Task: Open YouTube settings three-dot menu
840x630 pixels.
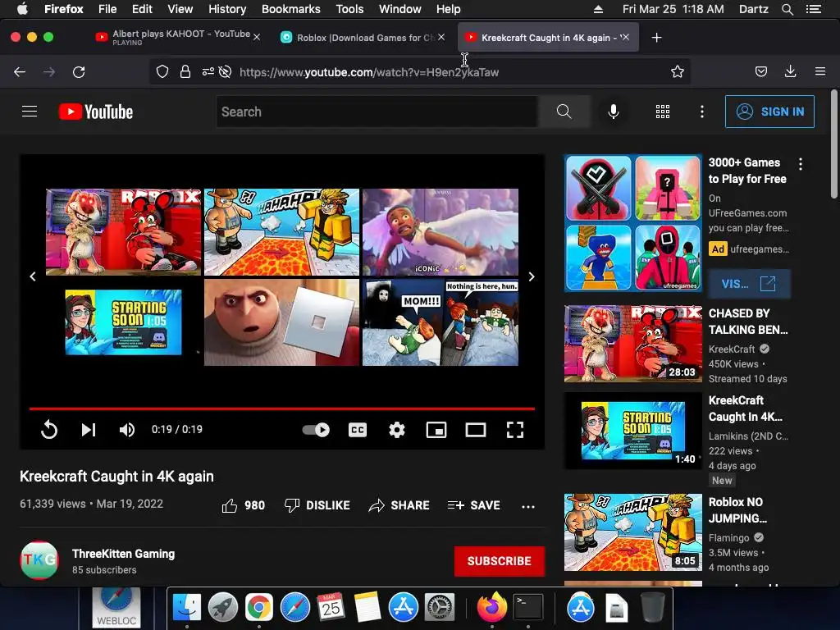Action: click(702, 112)
